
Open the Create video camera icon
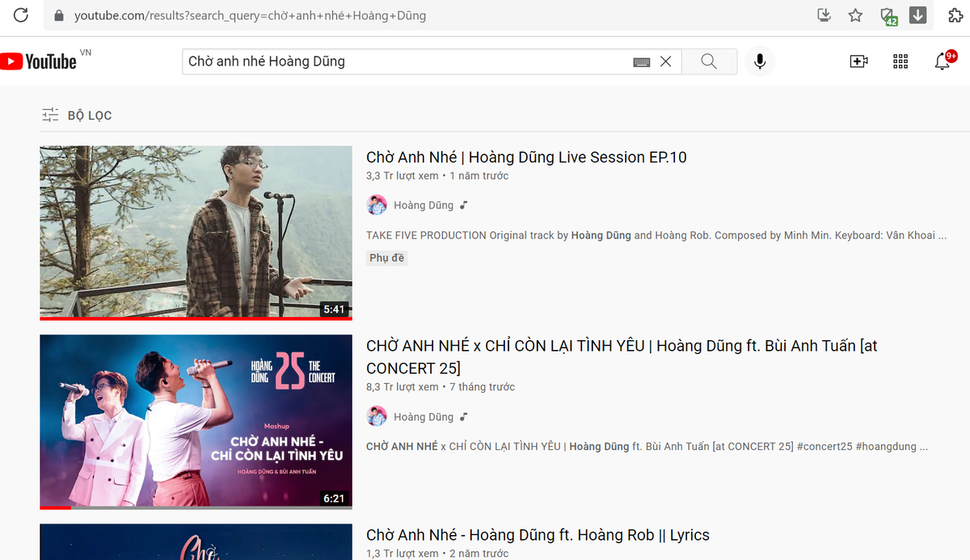[858, 61]
